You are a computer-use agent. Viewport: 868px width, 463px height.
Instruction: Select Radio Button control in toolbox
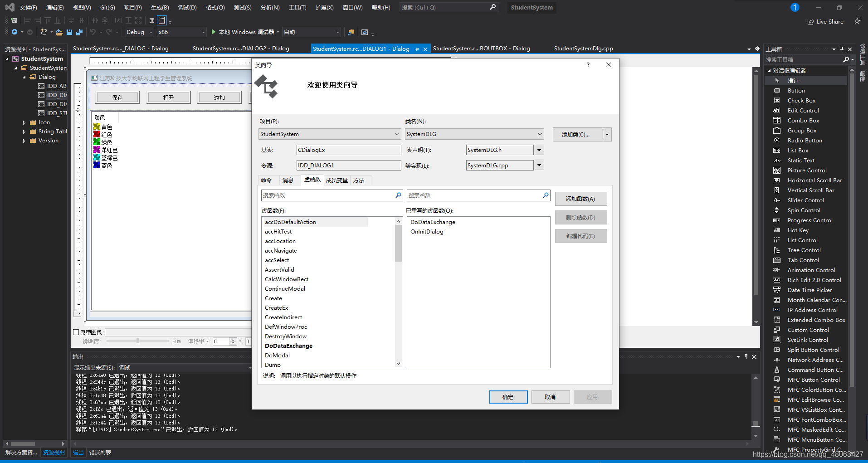(805, 141)
